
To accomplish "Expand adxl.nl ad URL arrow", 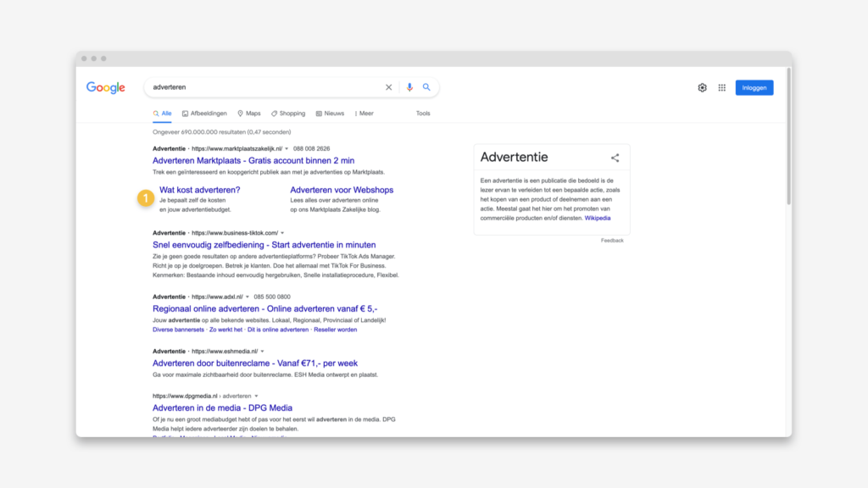I will click(x=248, y=297).
